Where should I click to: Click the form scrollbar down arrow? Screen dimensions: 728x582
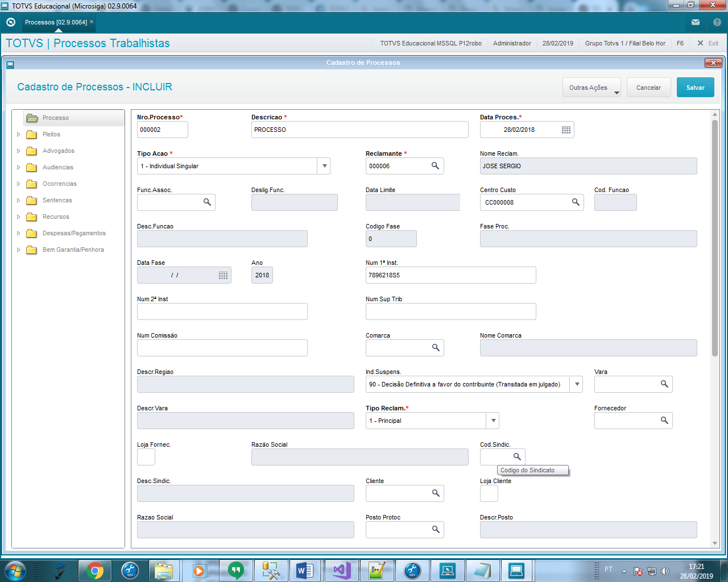point(715,543)
